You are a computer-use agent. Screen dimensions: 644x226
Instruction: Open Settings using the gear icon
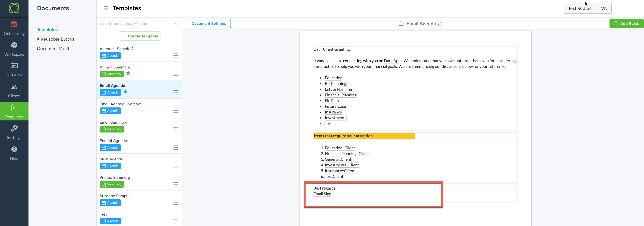pyautogui.click(x=14, y=132)
